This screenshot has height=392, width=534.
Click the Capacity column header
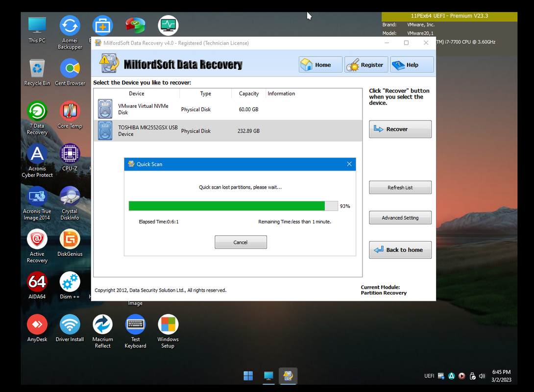248,93
